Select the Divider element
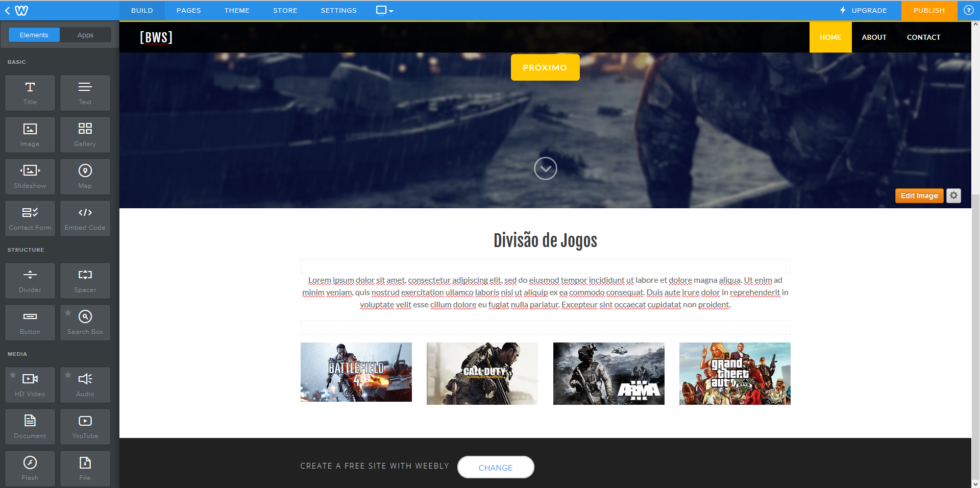 coord(30,281)
